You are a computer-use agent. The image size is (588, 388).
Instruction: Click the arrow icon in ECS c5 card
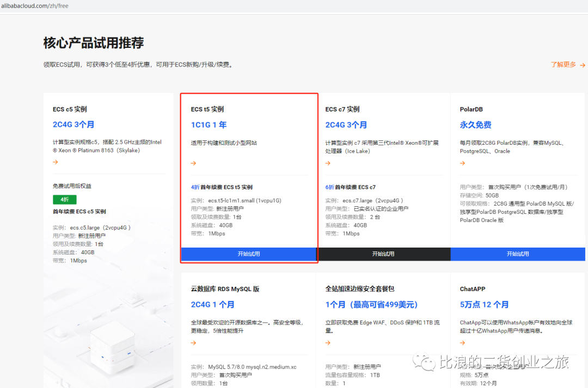(x=56, y=162)
